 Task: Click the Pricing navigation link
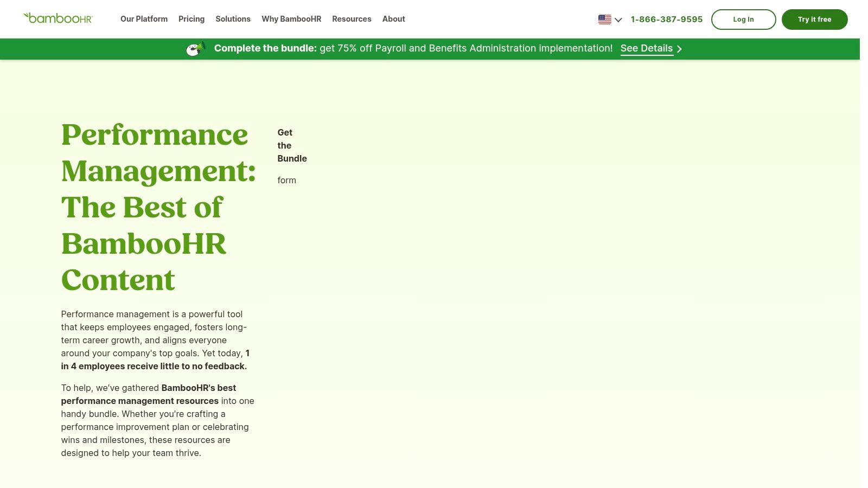click(x=191, y=19)
